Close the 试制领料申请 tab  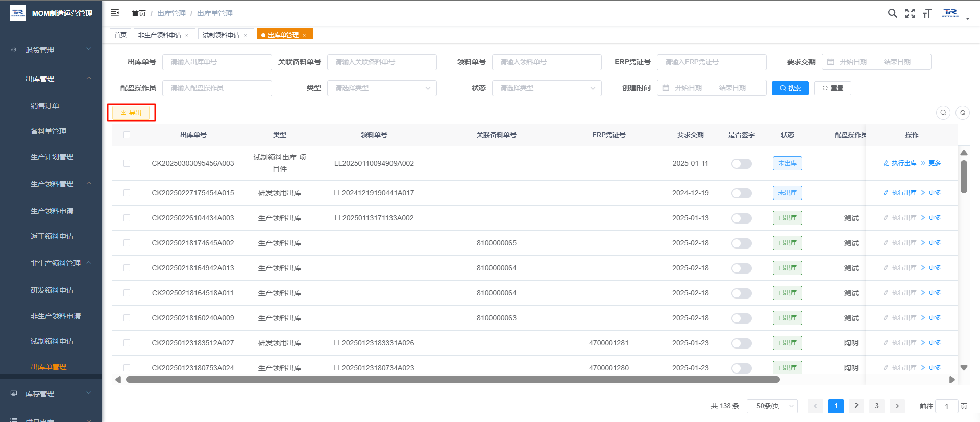pyautogui.click(x=246, y=35)
